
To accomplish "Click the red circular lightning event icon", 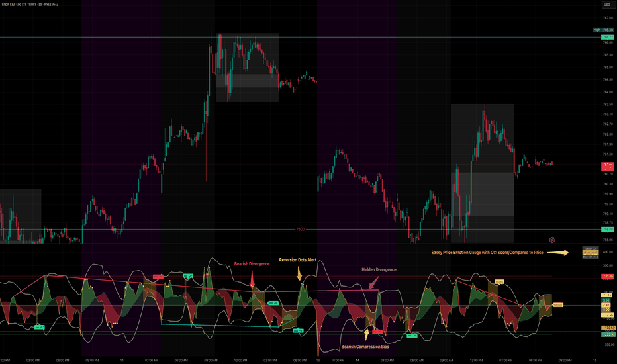I will 552,240.
